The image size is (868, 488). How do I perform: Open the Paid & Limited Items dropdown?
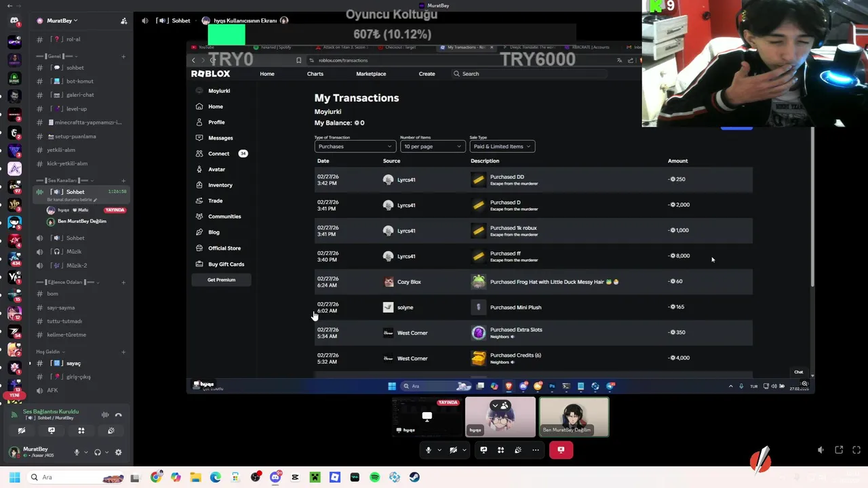(x=502, y=146)
